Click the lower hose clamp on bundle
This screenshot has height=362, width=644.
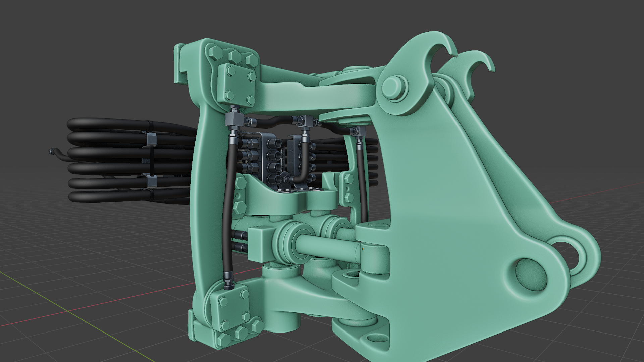point(152,181)
